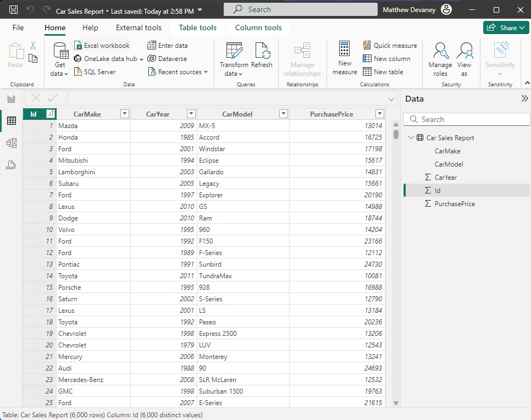The width and height of the screenshot is (531, 420).
Task: Create a Quick measure
Action: pyautogui.click(x=390, y=46)
